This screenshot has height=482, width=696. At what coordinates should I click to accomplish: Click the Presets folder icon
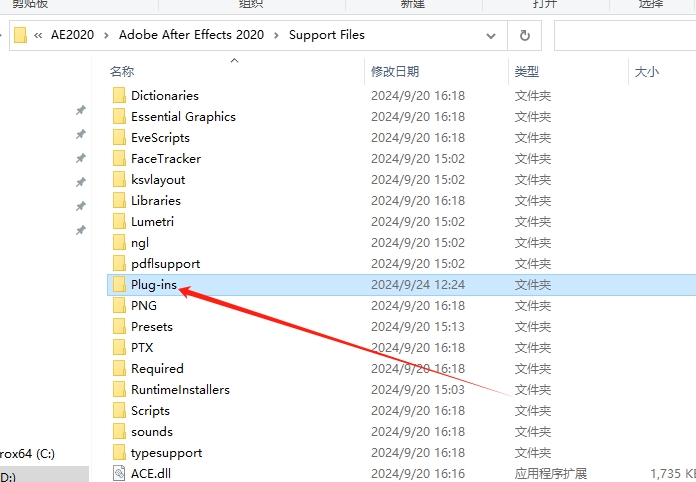point(119,327)
